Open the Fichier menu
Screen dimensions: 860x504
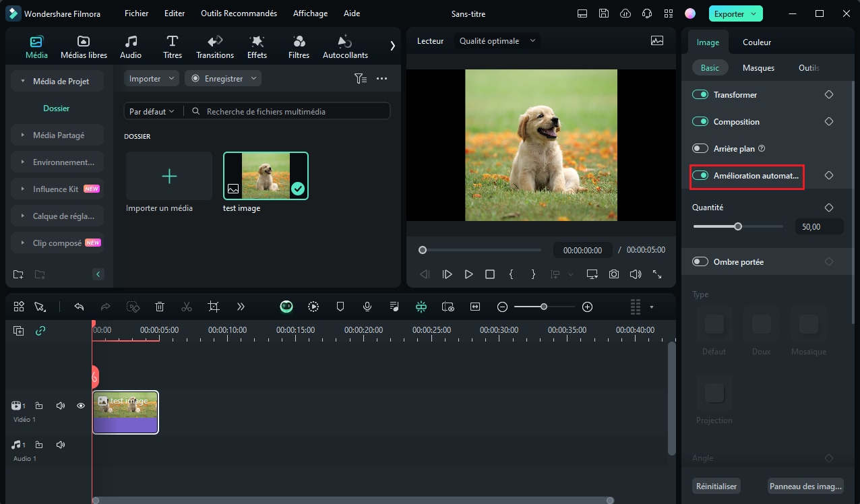point(137,13)
